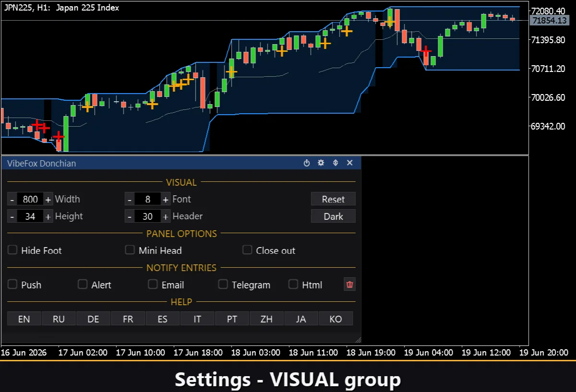Enable the Mini Head checkbox
Screen dimensions: 576x392
[x=130, y=250]
